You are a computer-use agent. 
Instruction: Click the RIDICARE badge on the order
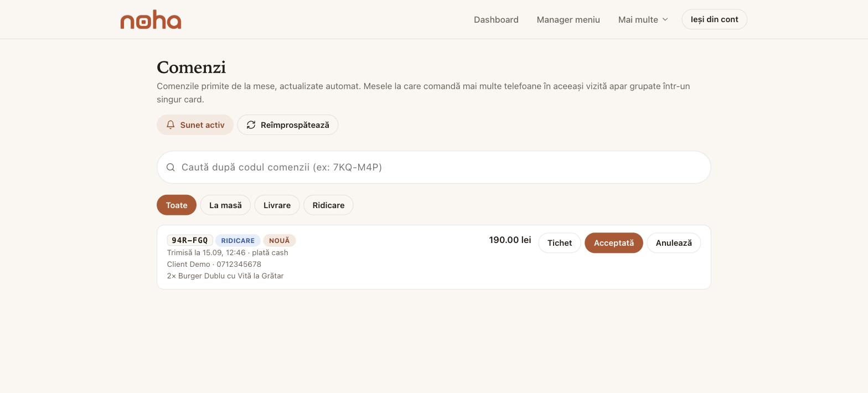pyautogui.click(x=238, y=240)
